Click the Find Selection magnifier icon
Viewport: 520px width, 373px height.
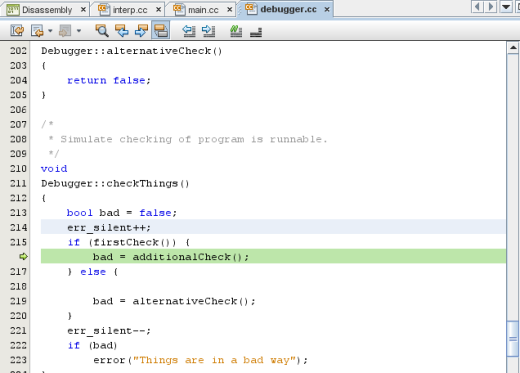102,31
